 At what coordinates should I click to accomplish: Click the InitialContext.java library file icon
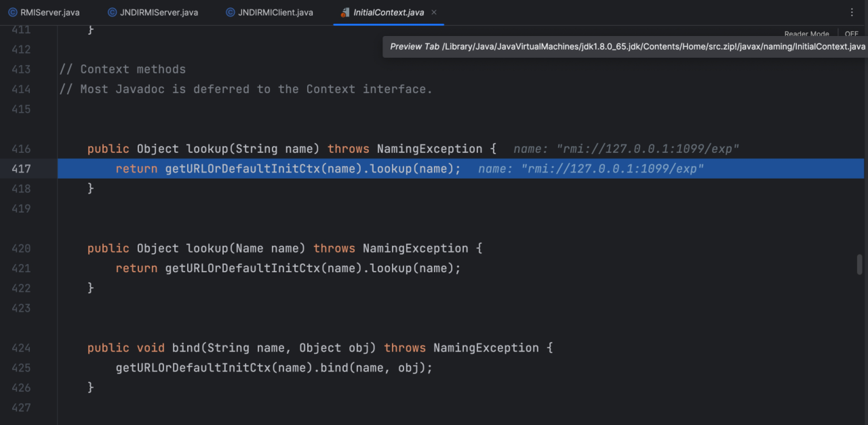pyautogui.click(x=345, y=13)
